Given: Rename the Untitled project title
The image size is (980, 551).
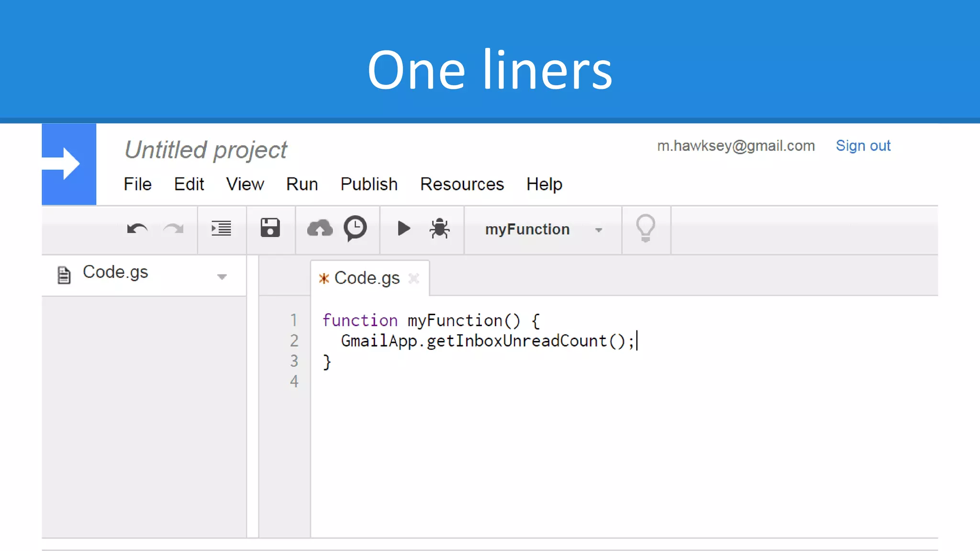Looking at the screenshot, I should (206, 150).
